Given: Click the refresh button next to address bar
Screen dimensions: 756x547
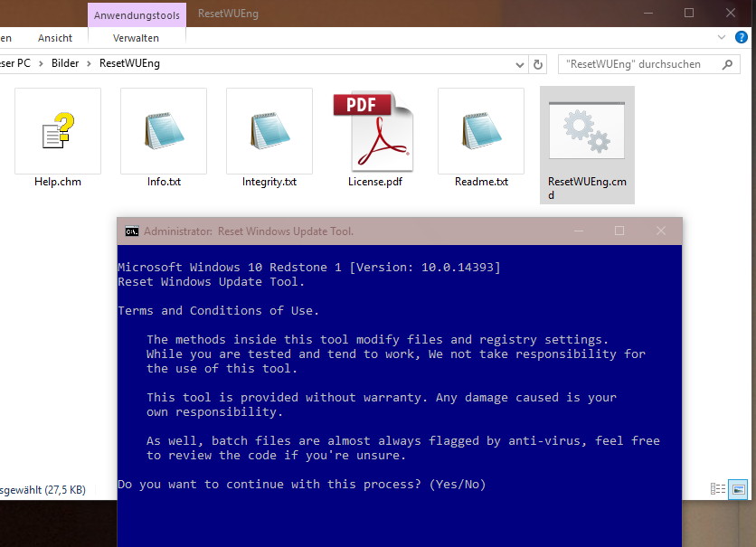Looking at the screenshot, I should pos(538,64).
